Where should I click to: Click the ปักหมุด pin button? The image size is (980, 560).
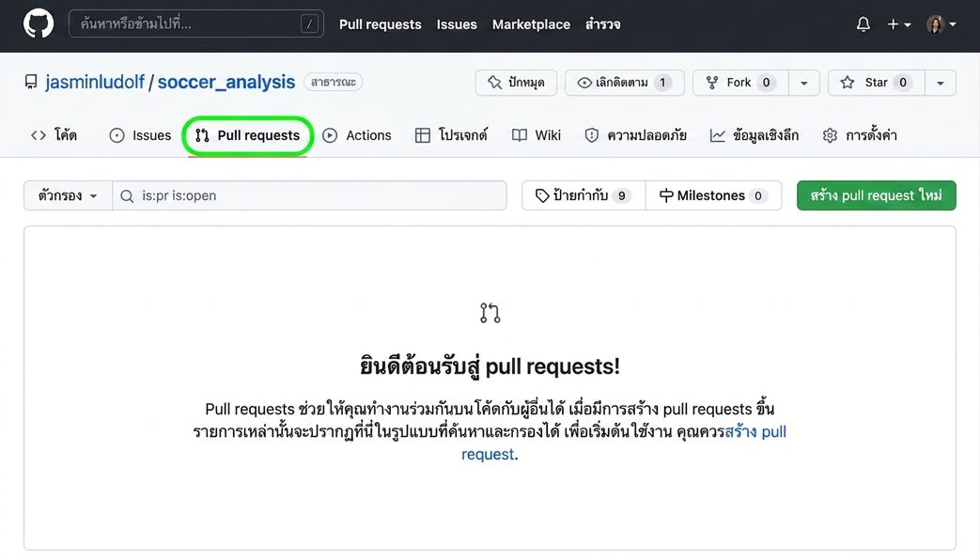pos(516,83)
